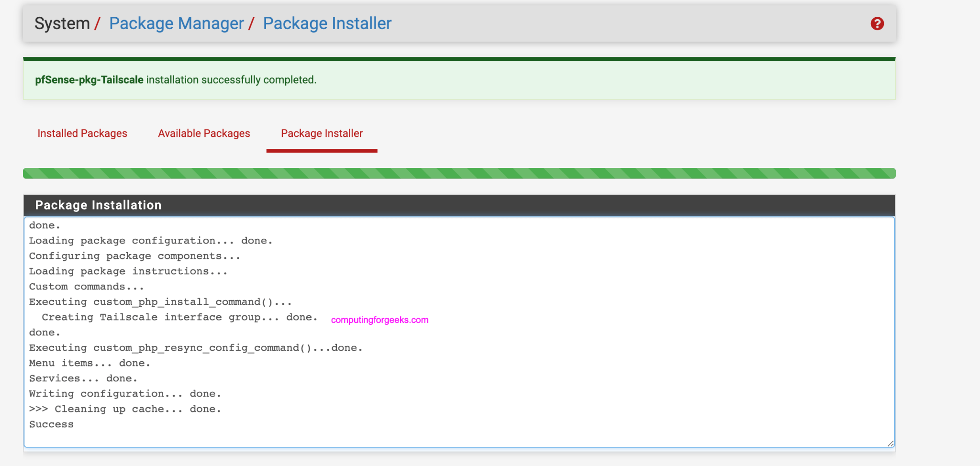The height and width of the screenshot is (466, 980).
Task: Click the pfSense-pkg-Tailscale bold text
Action: tap(89, 80)
